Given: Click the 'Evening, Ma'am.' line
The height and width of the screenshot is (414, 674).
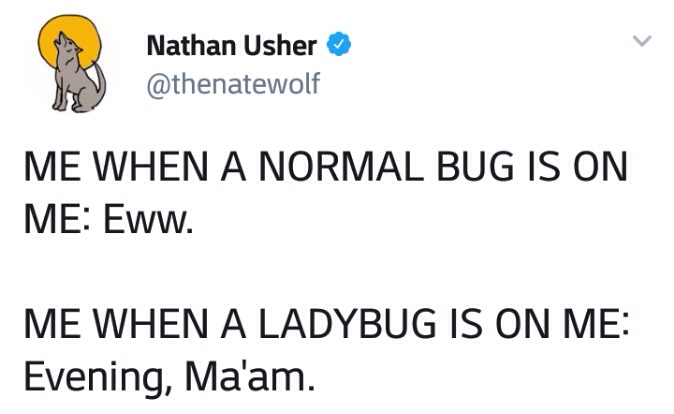Looking at the screenshot, I should tap(169, 377).
